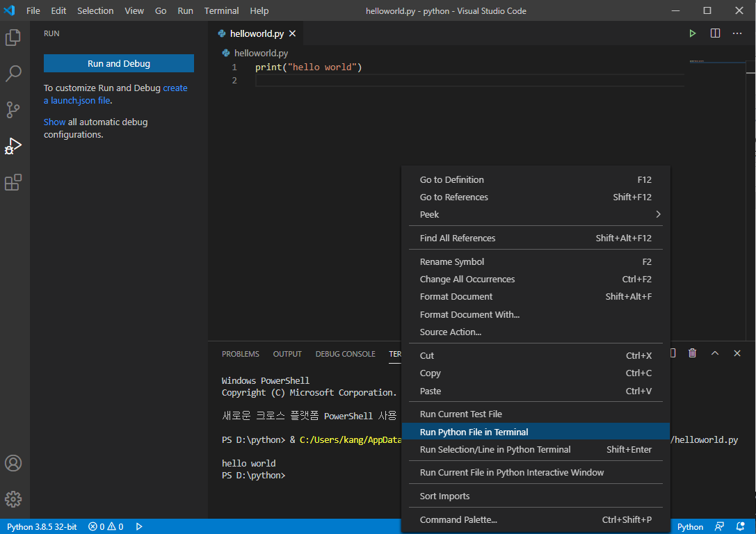
Task: Choose Format Document With... entry
Action: [x=536, y=314]
